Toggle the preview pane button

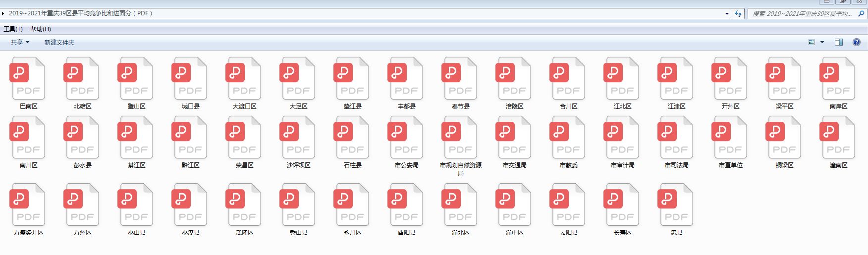(839, 43)
